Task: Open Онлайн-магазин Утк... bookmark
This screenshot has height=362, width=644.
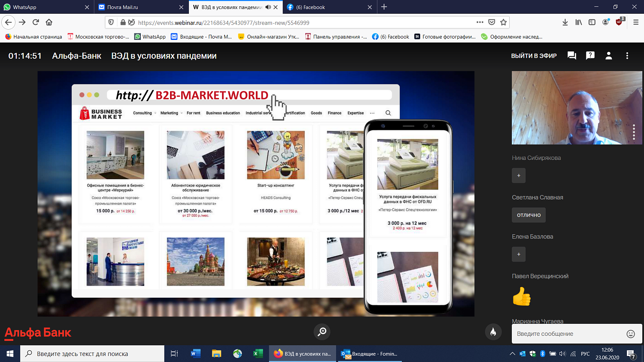Action: (x=269, y=37)
